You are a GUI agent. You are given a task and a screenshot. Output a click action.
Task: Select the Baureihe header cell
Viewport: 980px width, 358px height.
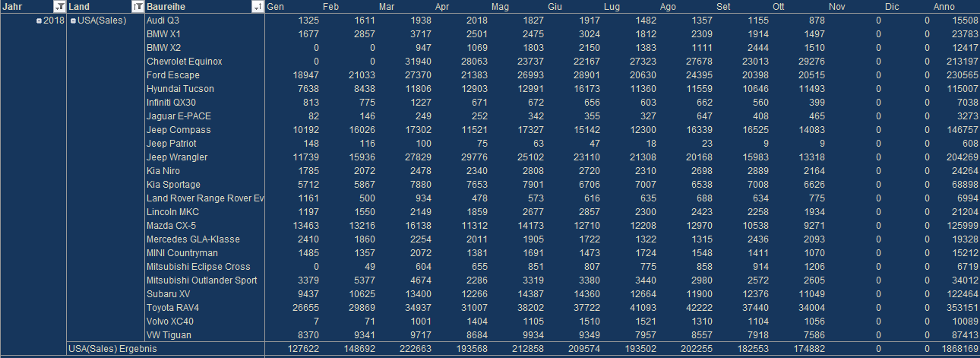[204, 7]
